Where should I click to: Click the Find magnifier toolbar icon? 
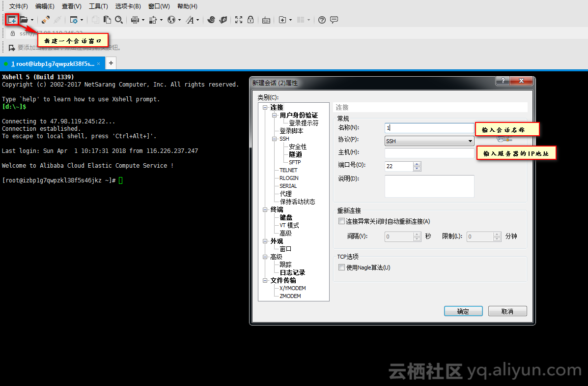click(119, 20)
